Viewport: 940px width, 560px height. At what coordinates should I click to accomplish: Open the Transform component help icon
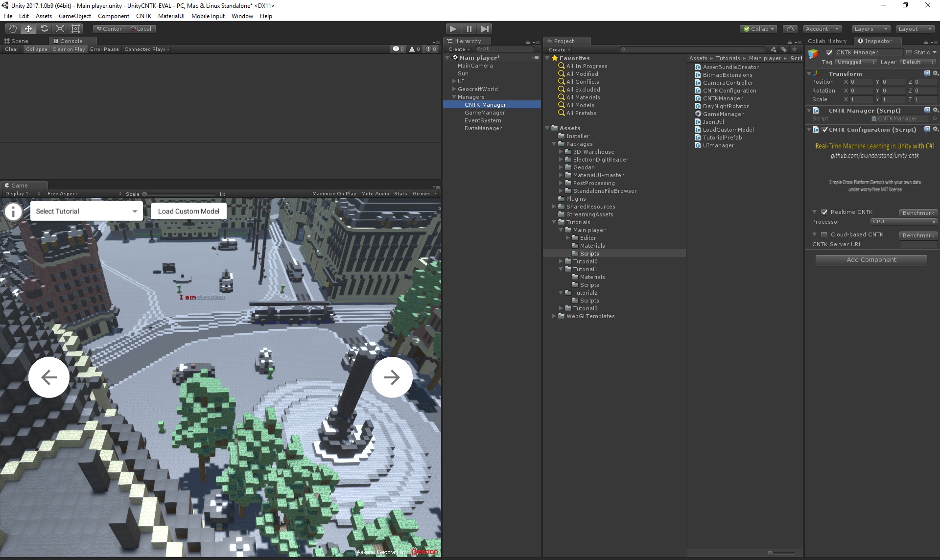tap(927, 73)
